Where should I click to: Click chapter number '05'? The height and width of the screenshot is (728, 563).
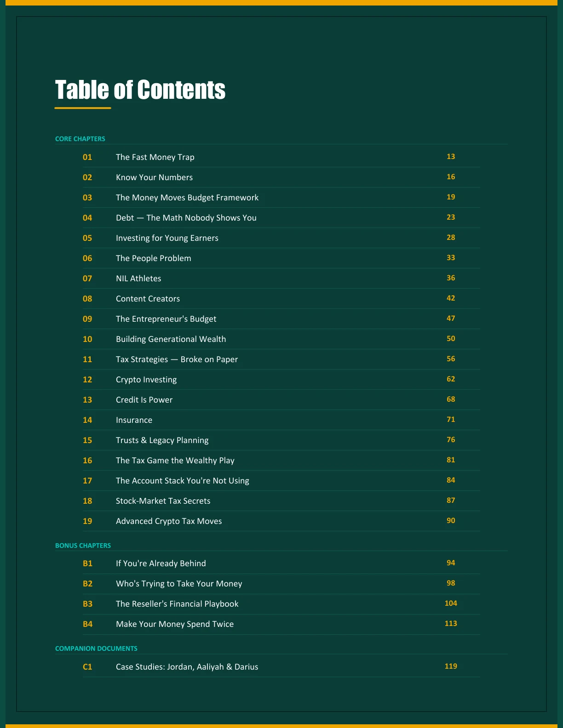click(x=87, y=238)
